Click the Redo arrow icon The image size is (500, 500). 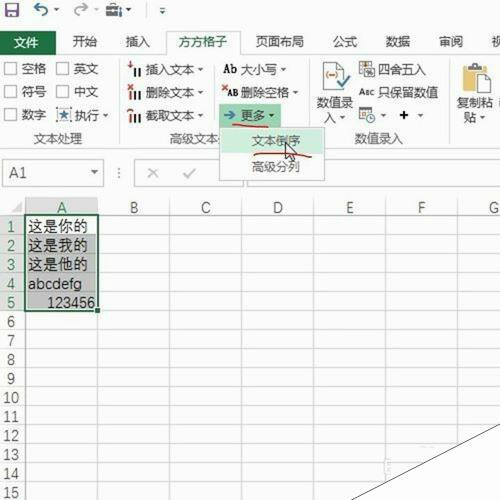coord(80,10)
